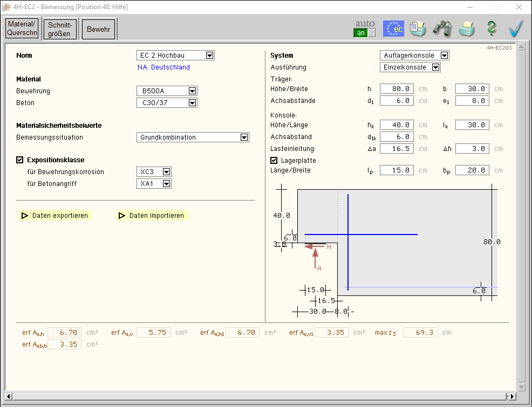Open help via green question mark
Viewport: 532px width, 407px height.
(x=491, y=29)
